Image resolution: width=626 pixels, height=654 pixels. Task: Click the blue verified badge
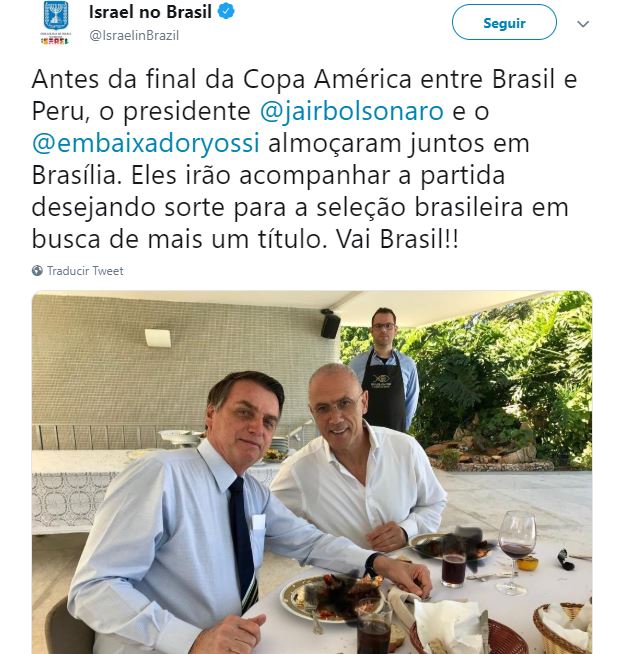pos(226,12)
